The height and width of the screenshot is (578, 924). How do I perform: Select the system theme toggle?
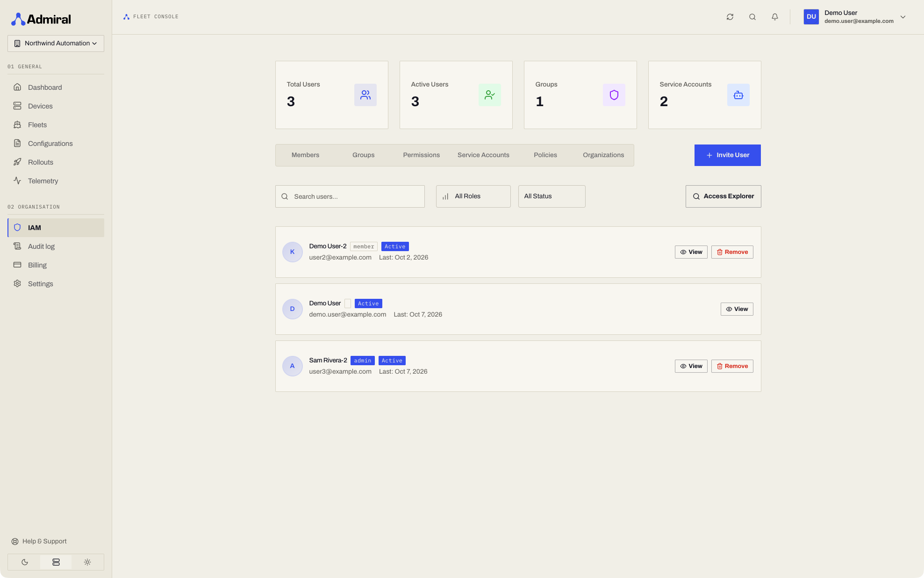(x=56, y=562)
